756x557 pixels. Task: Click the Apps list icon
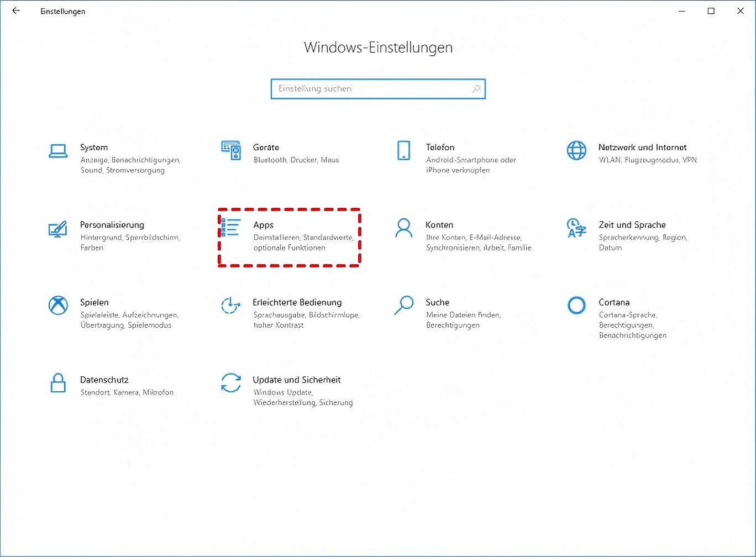tap(230, 228)
